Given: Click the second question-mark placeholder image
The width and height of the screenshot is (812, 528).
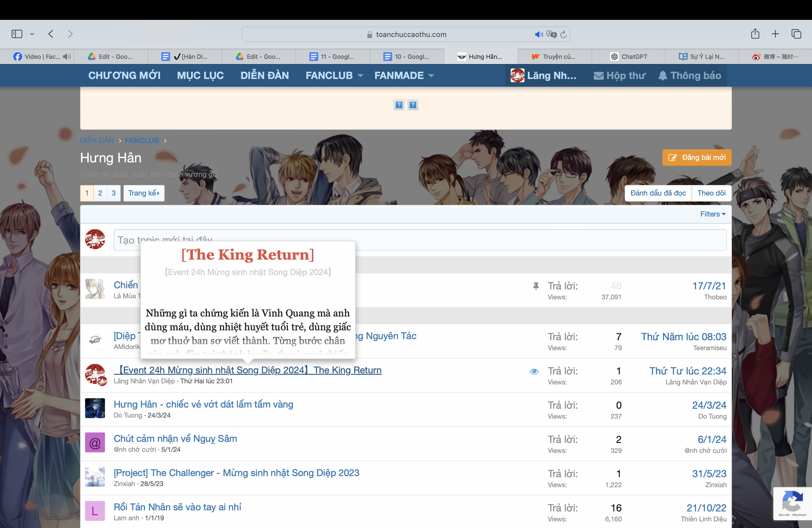Looking at the screenshot, I should (413, 105).
